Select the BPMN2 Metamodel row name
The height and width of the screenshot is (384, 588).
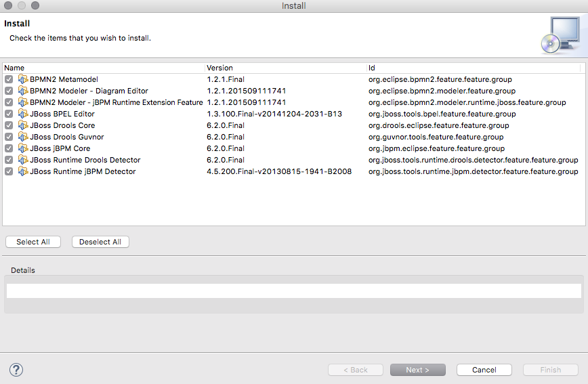(64, 79)
